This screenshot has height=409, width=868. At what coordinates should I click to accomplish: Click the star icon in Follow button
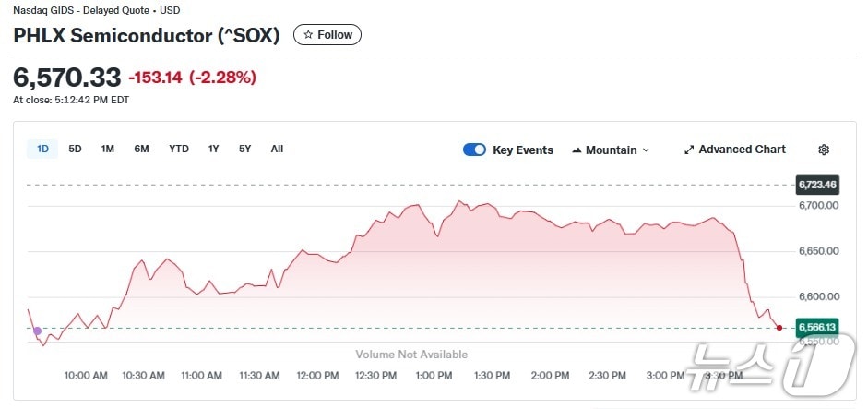308,35
